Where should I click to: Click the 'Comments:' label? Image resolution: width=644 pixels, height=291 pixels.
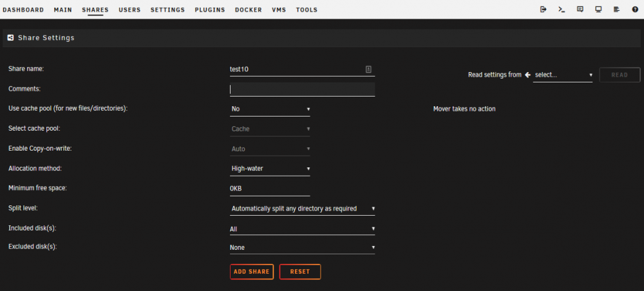[24, 89]
